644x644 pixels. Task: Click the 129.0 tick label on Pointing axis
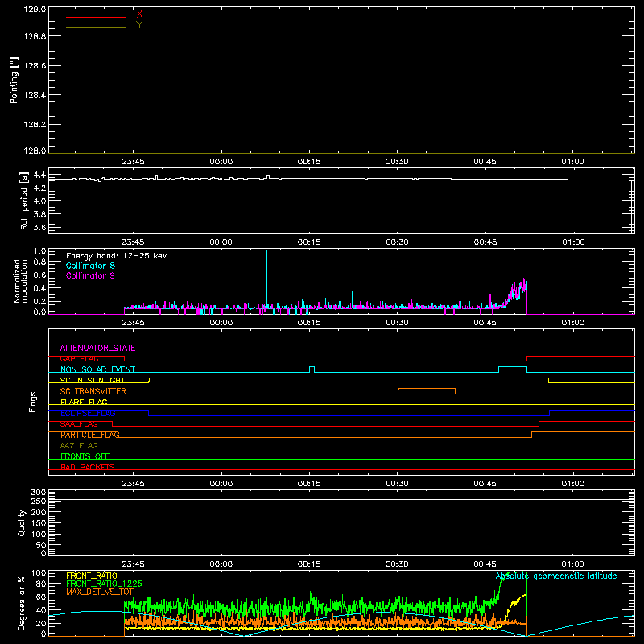(35, 9)
